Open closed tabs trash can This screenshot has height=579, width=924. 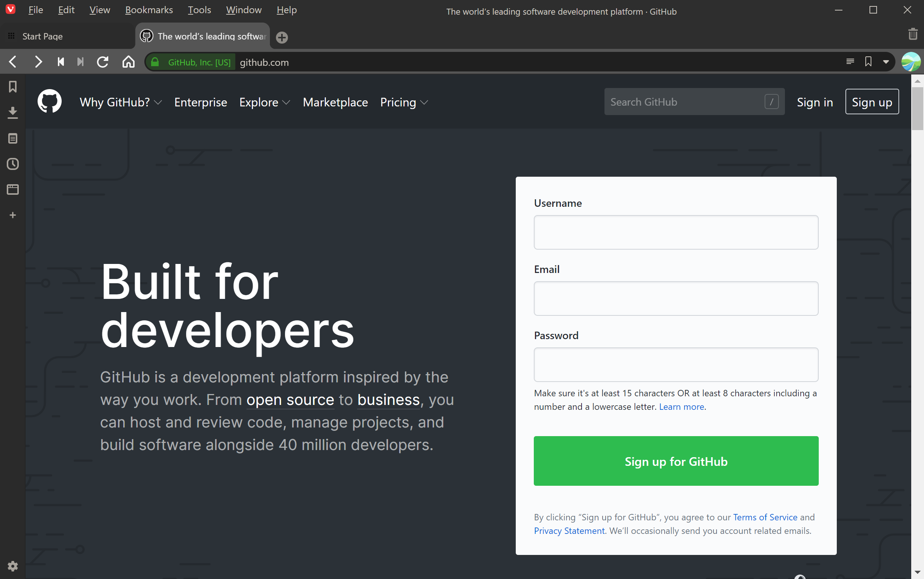(x=912, y=34)
